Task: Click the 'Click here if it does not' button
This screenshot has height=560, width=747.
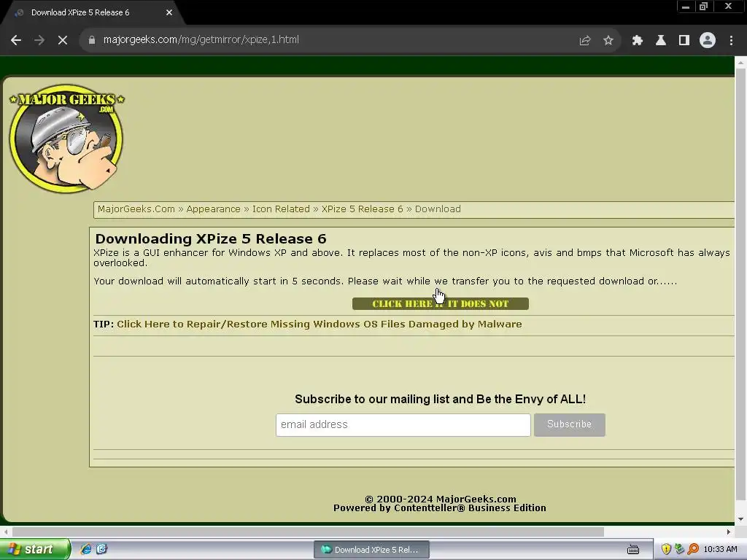Action: click(x=440, y=304)
